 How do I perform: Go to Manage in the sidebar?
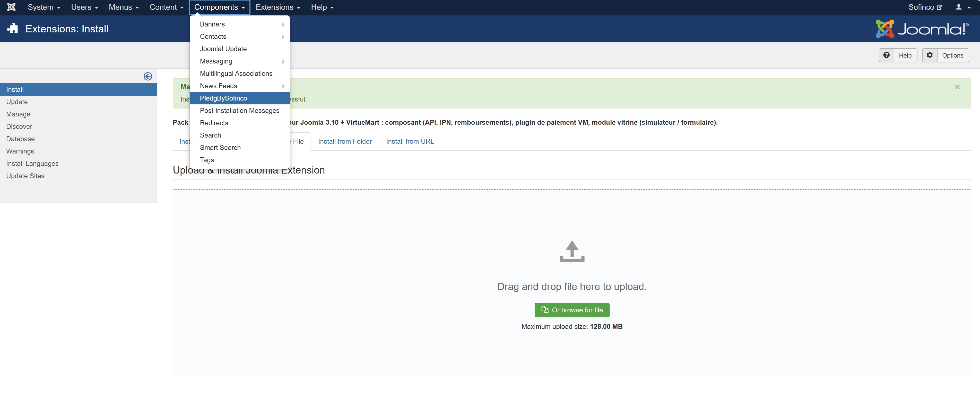pyautogui.click(x=18, y=114)
